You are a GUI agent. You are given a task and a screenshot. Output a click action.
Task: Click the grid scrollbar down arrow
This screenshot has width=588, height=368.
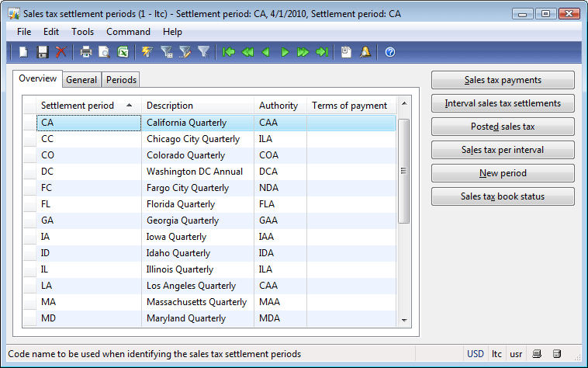[x=404, y=321]
